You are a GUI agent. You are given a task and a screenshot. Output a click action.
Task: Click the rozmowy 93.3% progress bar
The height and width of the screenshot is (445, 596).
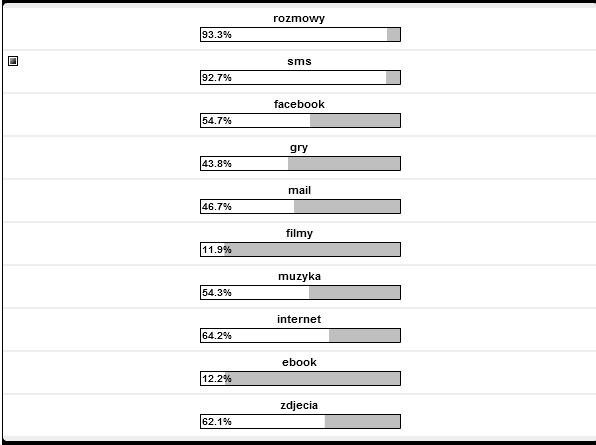(x=300, y=35)
